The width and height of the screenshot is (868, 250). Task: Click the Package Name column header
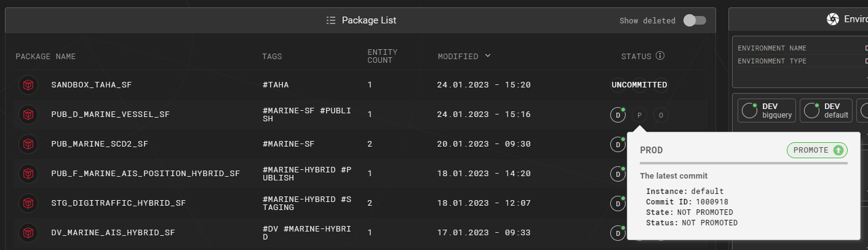click(x=46, y=57)
